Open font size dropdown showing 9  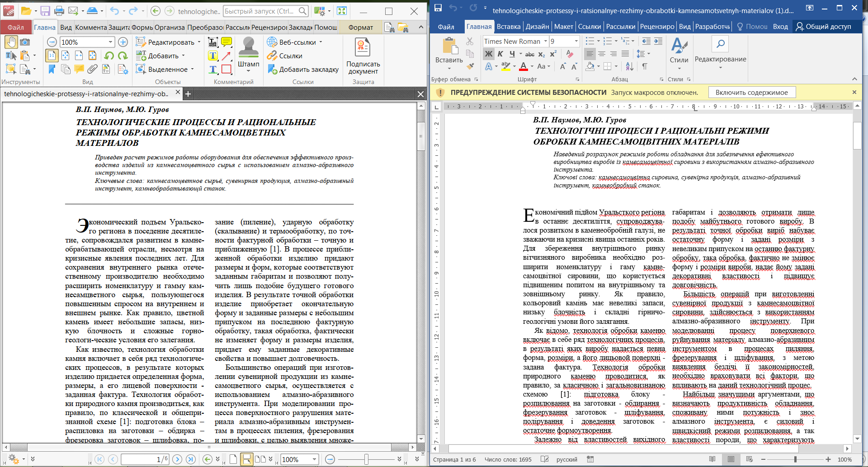coord(576,41)
